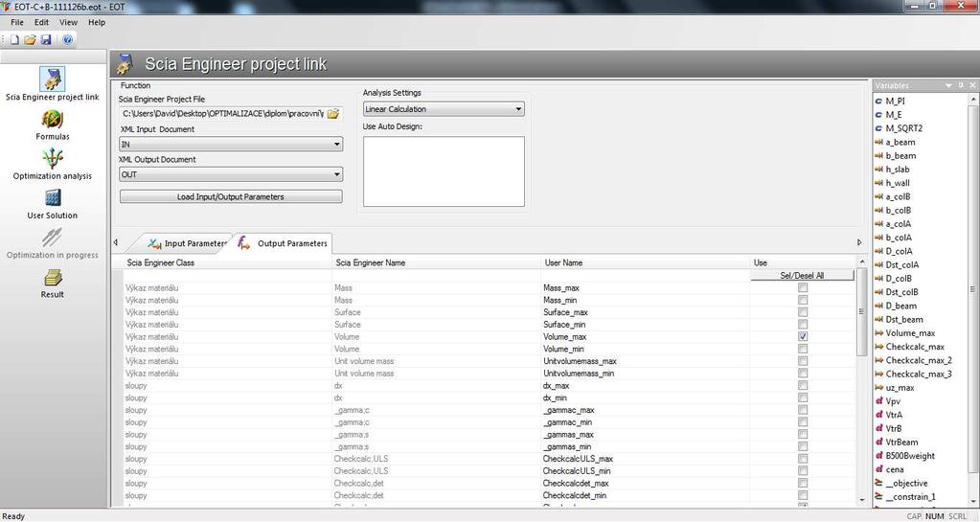This screenshot has width=980, height=522.
Task: Select B500Bweight formula variable icon
Action: click(878, 456)
